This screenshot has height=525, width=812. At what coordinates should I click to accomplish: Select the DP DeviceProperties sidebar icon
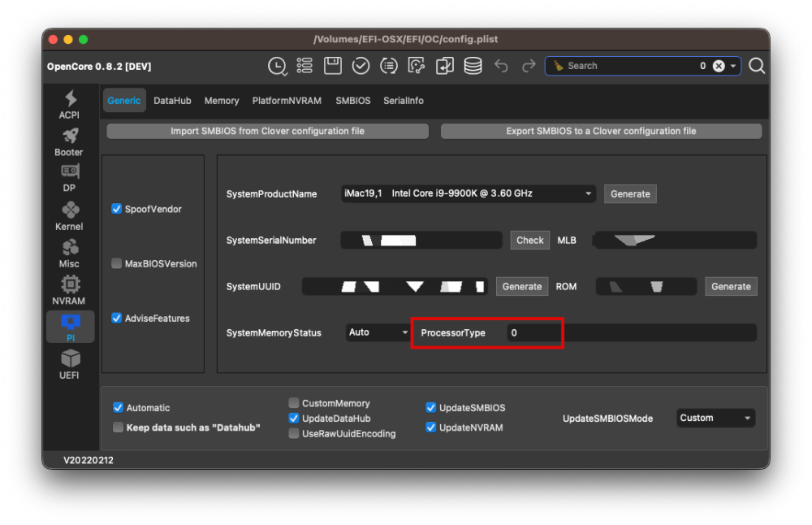tap(69, 178)
